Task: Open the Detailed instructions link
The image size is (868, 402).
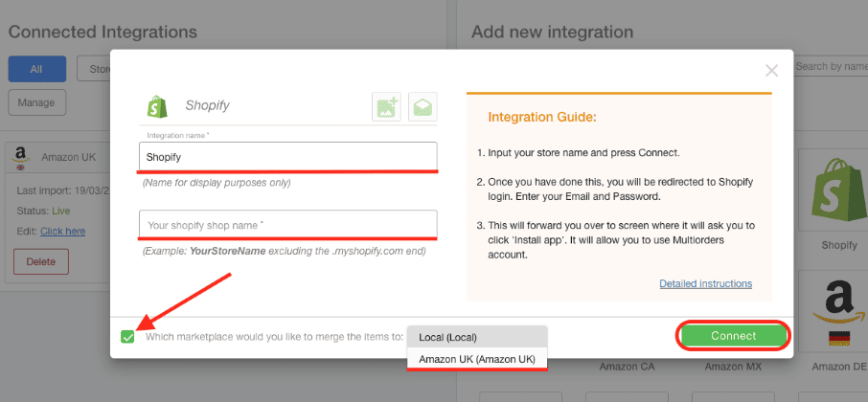Action: pos(705,283)
